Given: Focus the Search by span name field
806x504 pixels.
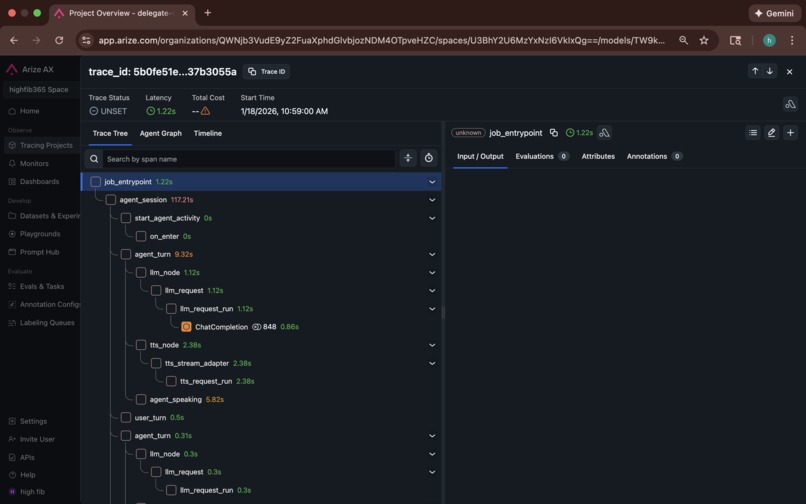Looking at the screenshot, I should coord(249,159).
